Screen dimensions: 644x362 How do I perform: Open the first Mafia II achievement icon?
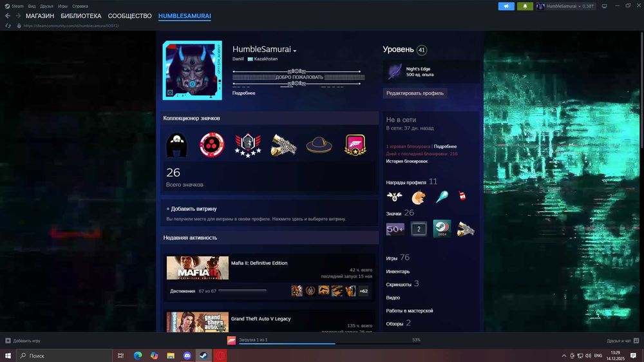(297, 291)
